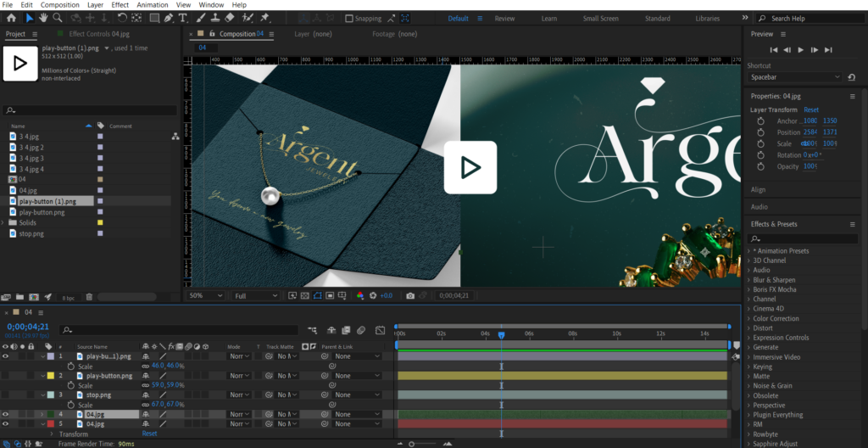This screenshot has height=448, width=868.
Task: Show layer 2 play-button.png video switch
Action: [6, 376]
